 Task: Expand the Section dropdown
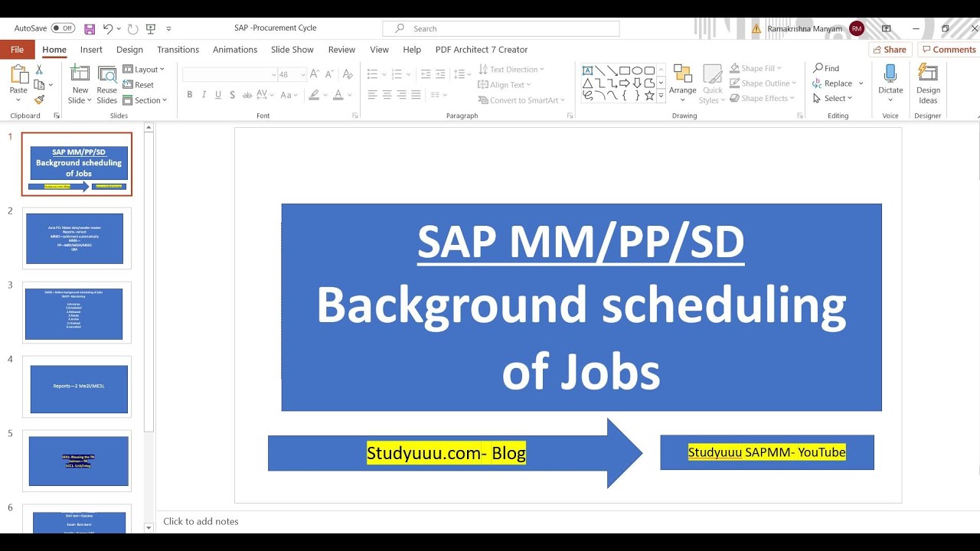tap(146, 100)
